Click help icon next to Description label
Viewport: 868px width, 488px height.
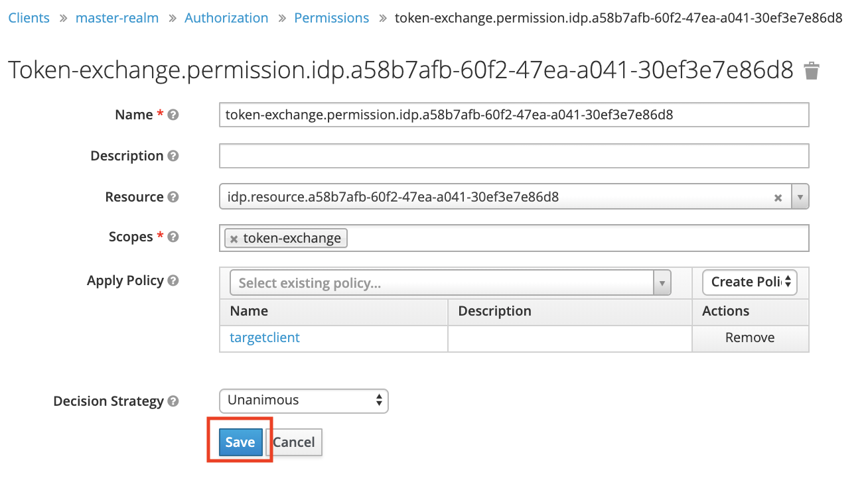pos(173,156)
